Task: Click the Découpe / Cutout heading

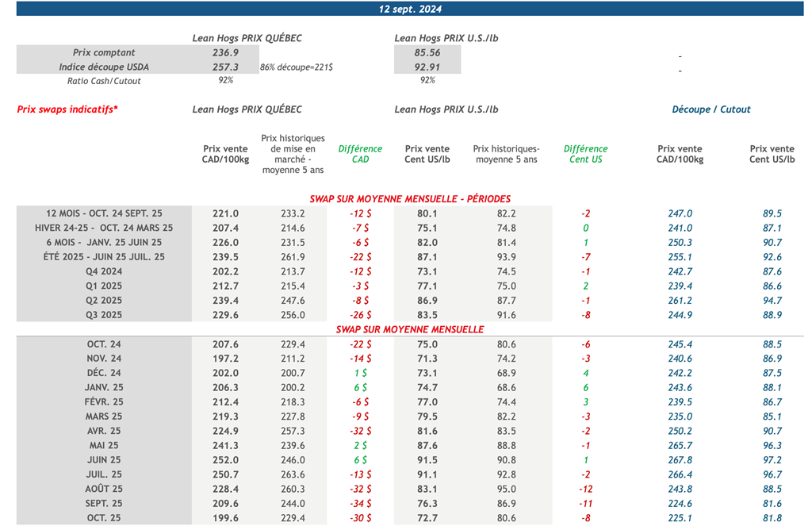Action: (711, 109)
